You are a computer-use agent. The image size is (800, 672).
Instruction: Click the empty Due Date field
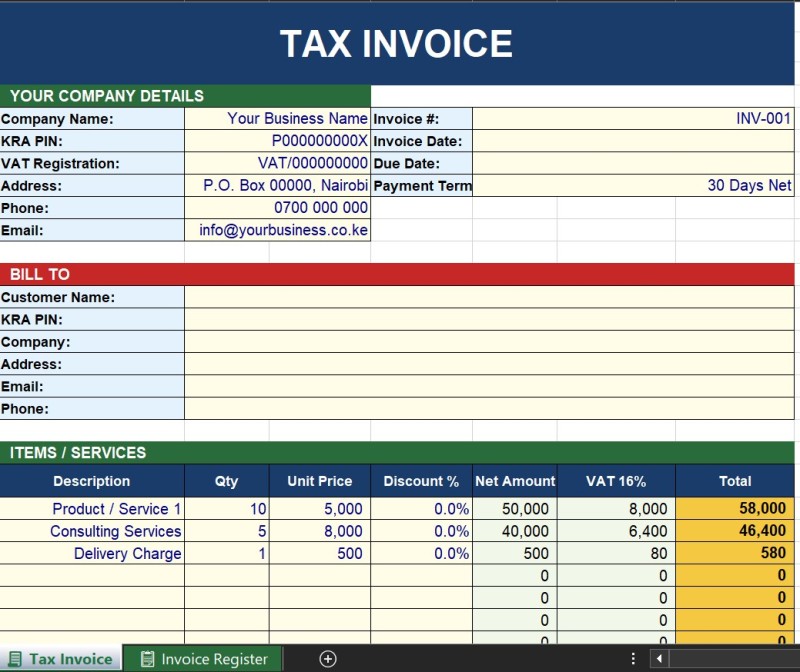click(x=633, y=163)
